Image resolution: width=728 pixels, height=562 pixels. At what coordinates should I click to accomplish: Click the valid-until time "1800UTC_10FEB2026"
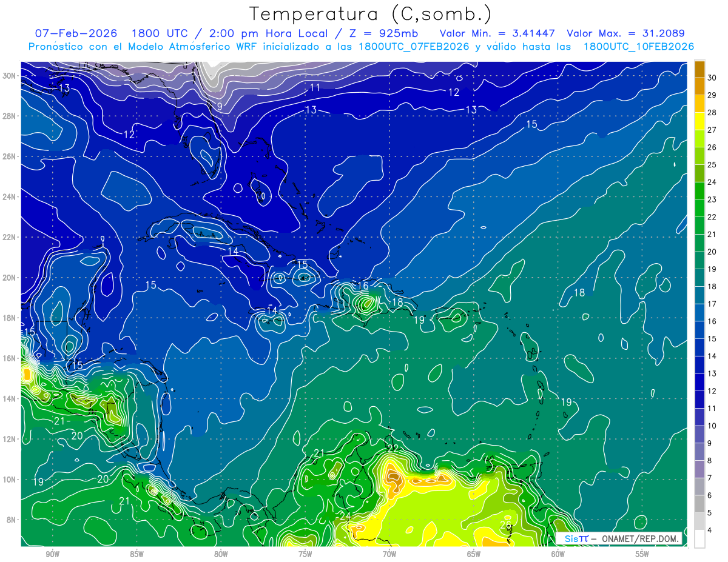(x=638, y=47)
